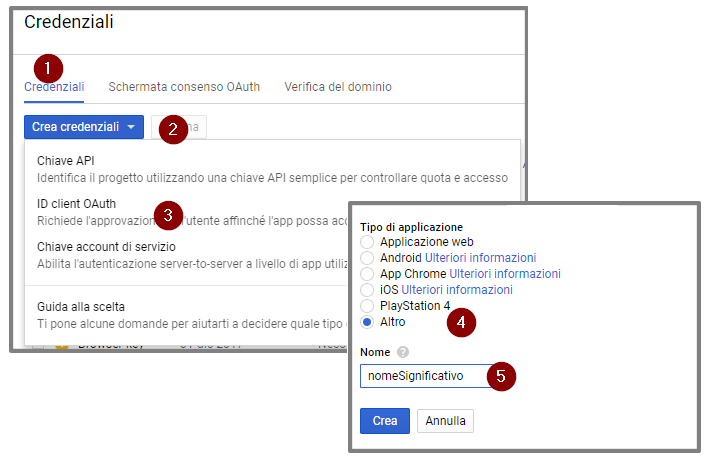Select the Android application type
Viewport: 711px width, 456px height.
[367, 258]
